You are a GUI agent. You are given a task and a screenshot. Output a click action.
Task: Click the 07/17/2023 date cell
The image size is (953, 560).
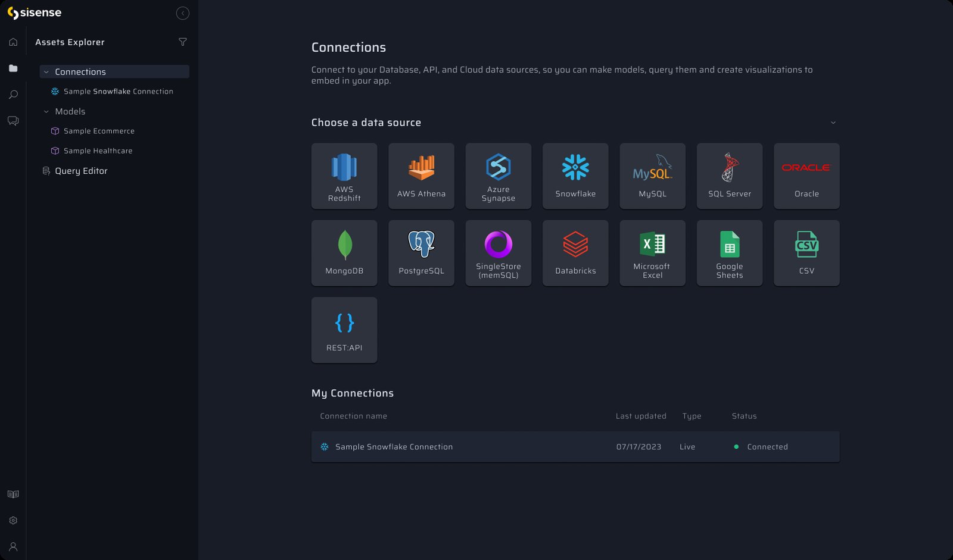[x=639, y=447]
